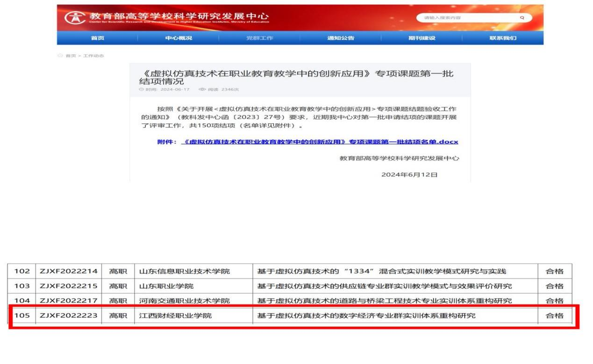The height and width of the screenshot is (364, 593).
Task: Click the home icon in the breadcrumb
Action: coord(60,56)
